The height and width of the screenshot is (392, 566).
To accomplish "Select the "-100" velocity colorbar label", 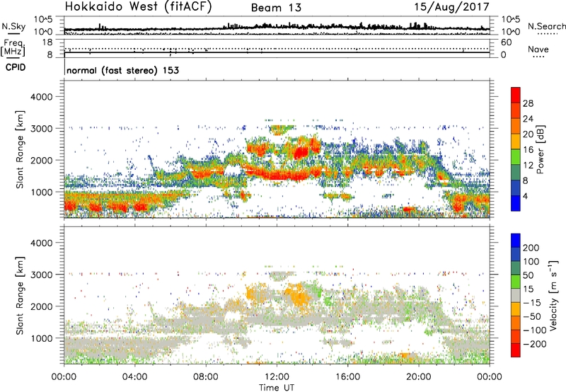I will (535, 330).
